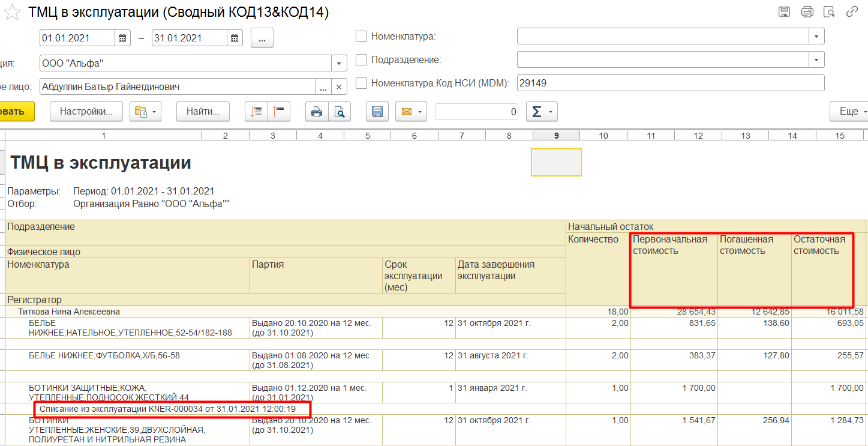Open calendar picker for start date 01.01.2021
The image size is (868, 446).
coord(122,38)
